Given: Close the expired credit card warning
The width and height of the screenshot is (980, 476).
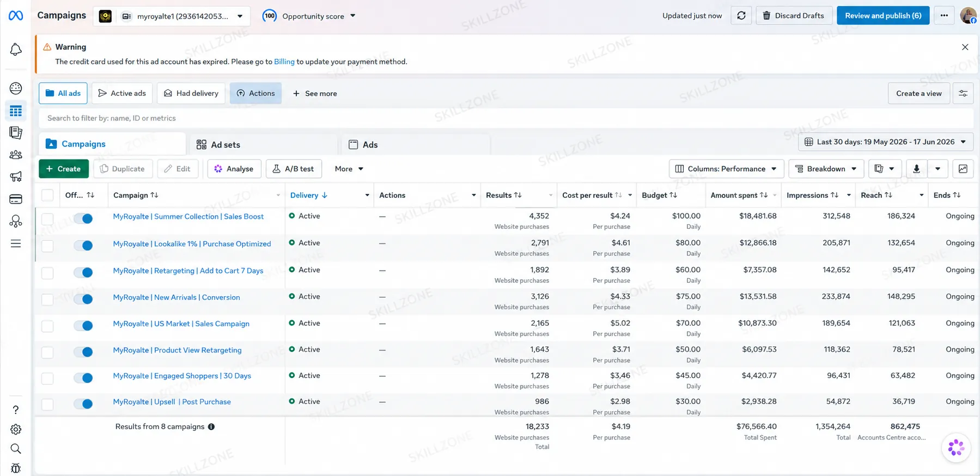Looking at the screenshot, I should pos(965,47).
